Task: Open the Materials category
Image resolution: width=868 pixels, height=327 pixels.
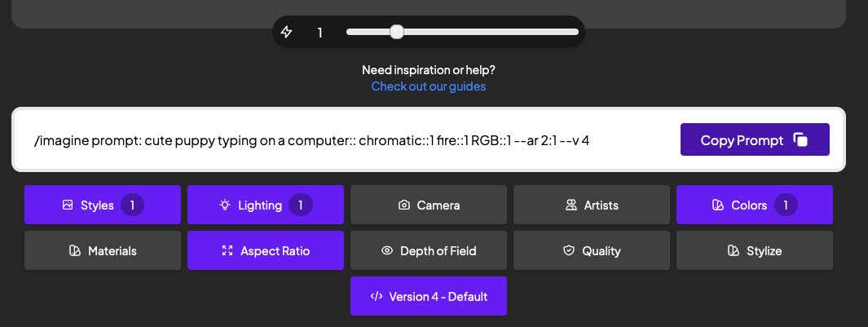Action: coord(102,250)
